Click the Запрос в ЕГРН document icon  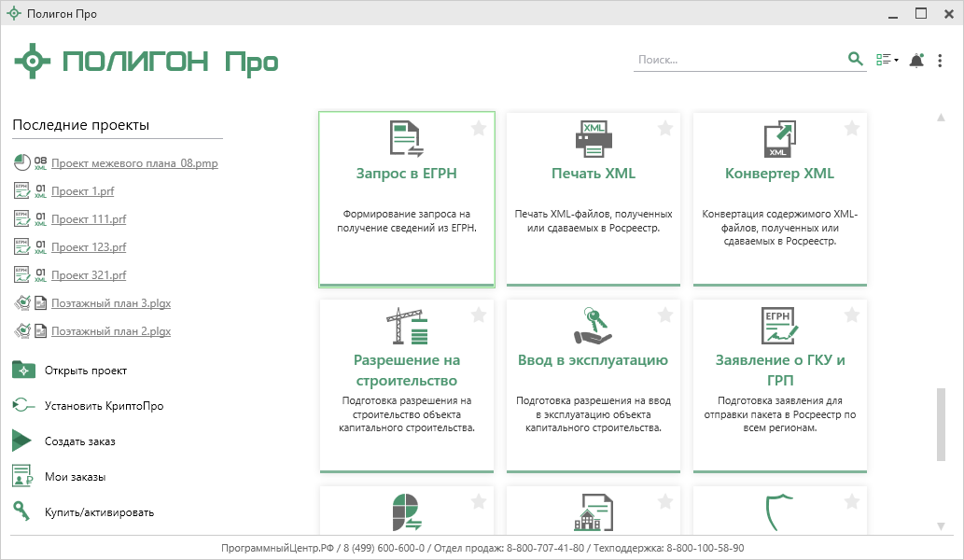tap(406, 139)
